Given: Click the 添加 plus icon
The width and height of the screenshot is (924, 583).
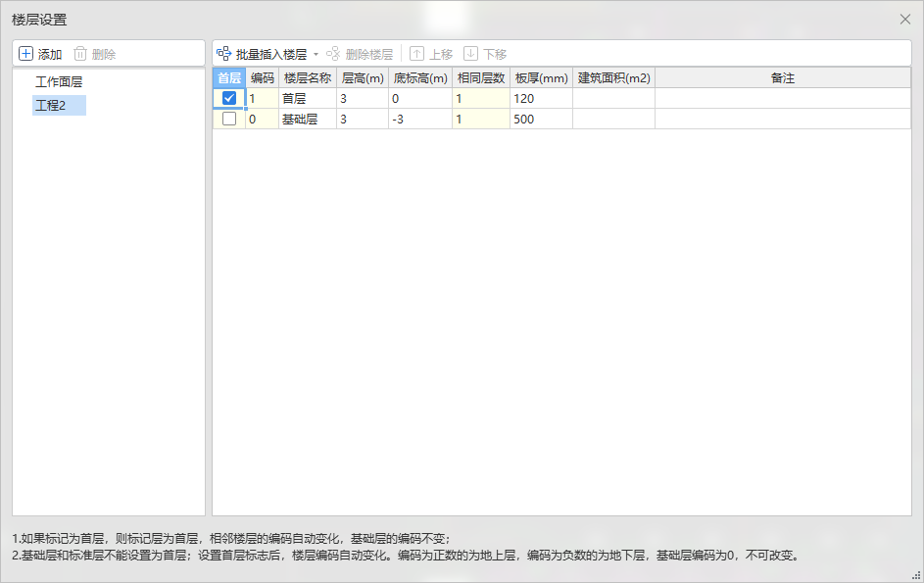Looking at the screenshot, I should point(26,54).
